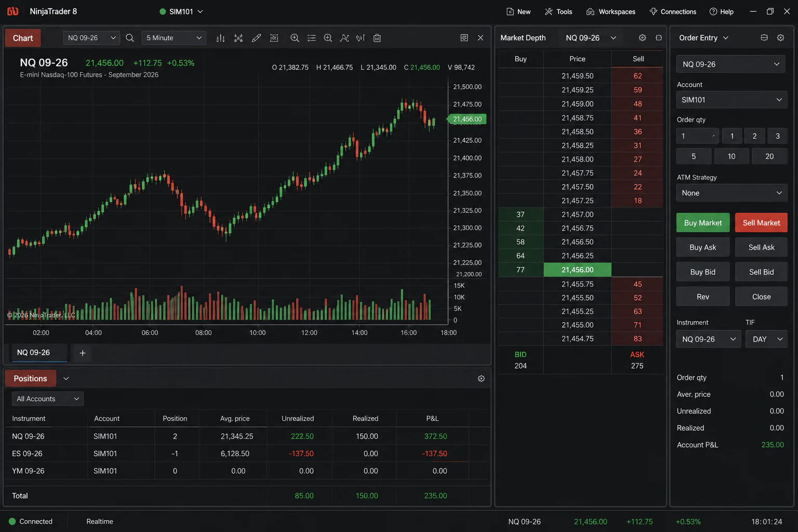
Task: Open Positions panel settings gear
Action: pos(481,379)
